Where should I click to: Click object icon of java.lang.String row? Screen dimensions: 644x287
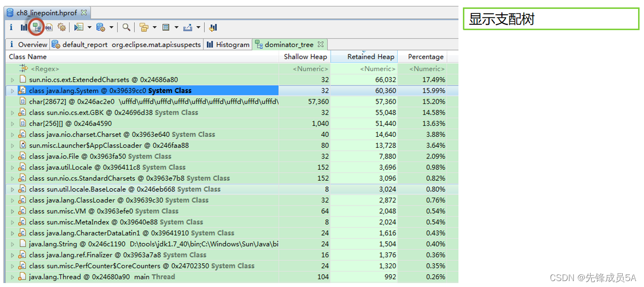pyautogui.click(x=22, y=244)
